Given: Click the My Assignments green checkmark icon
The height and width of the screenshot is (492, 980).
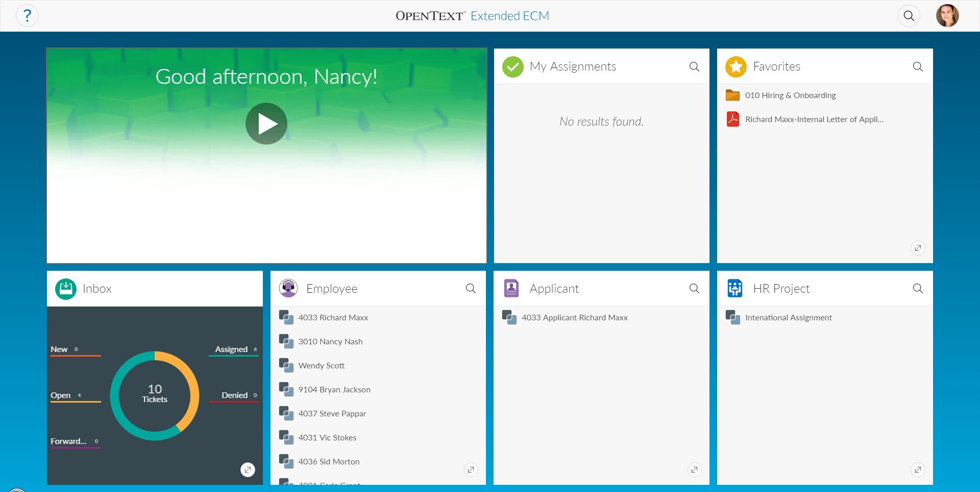Looking at the screenshot, I should pyautogui.click(x=513, y=66).
